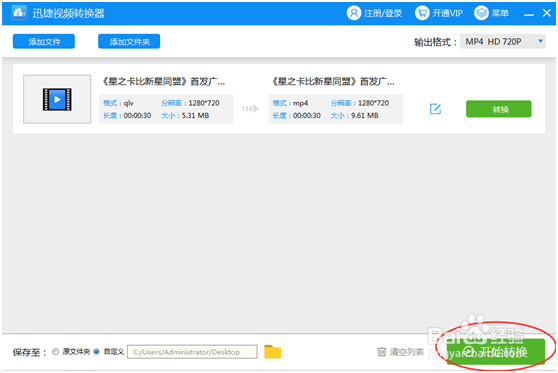Click the conversion arrow between file infos
Image resolution: width=558 pixels, height=373 pixels.
[x=251, y=109]
